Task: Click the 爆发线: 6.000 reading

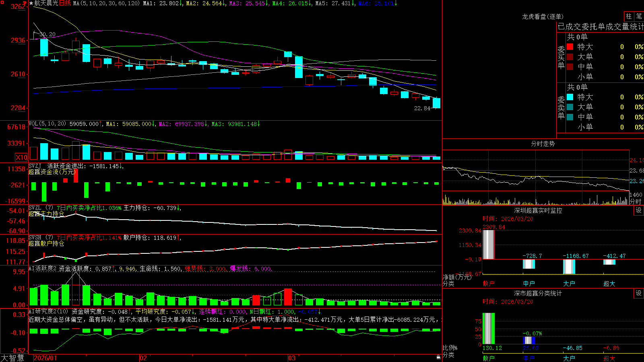Action: (250, 269)
